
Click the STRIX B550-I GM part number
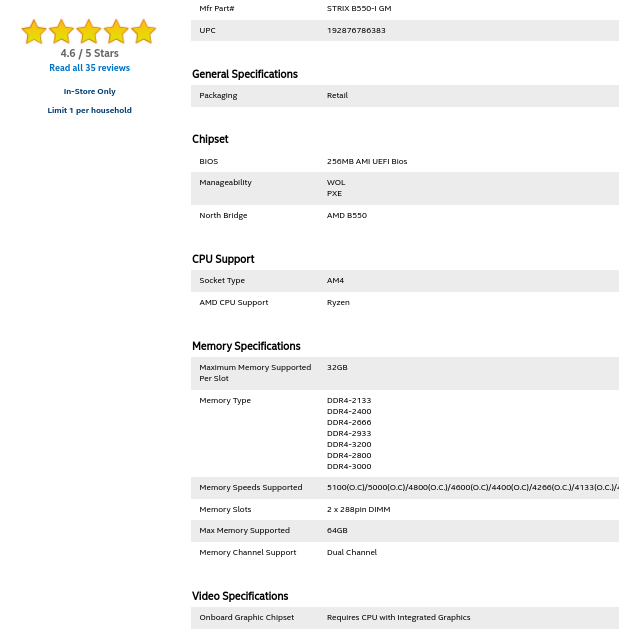[x=359, y=8]
